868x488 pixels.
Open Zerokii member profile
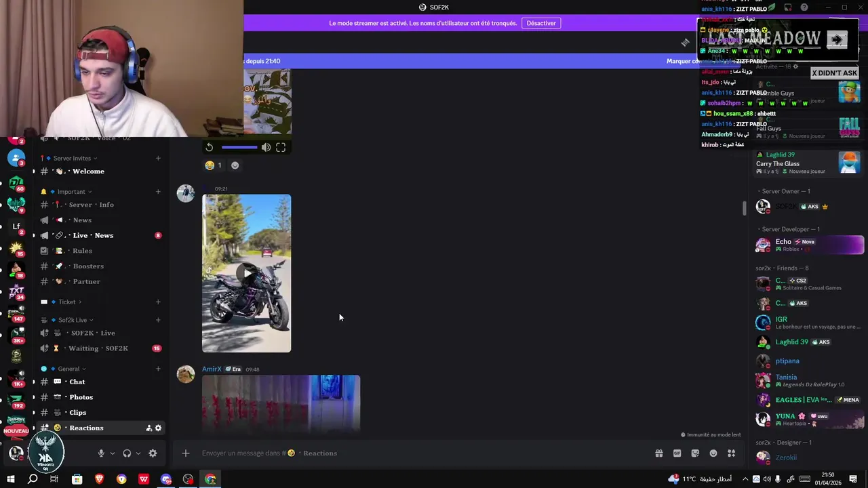coord(810,458)
